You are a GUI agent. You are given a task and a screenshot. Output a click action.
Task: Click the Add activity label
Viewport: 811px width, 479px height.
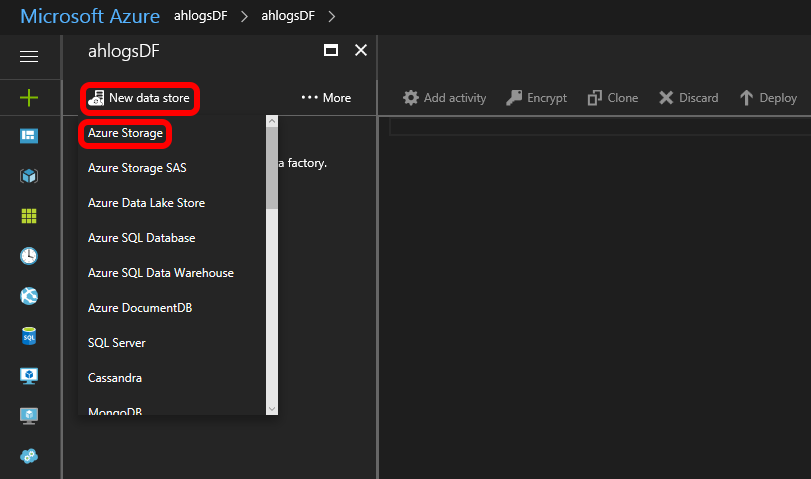tap(455, 98)
